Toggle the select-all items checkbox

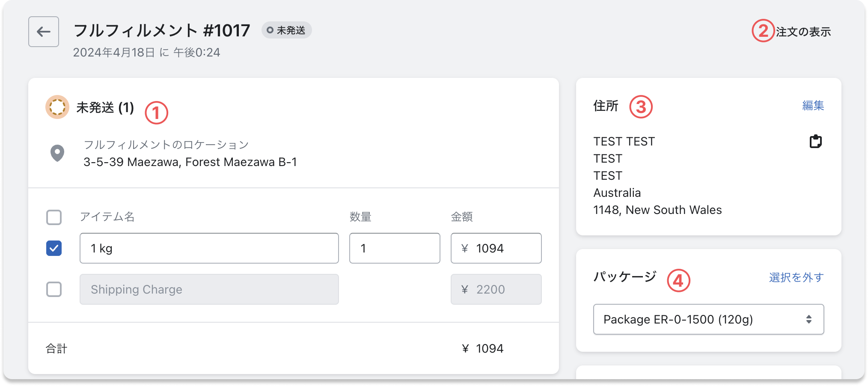tap(54, 217)
